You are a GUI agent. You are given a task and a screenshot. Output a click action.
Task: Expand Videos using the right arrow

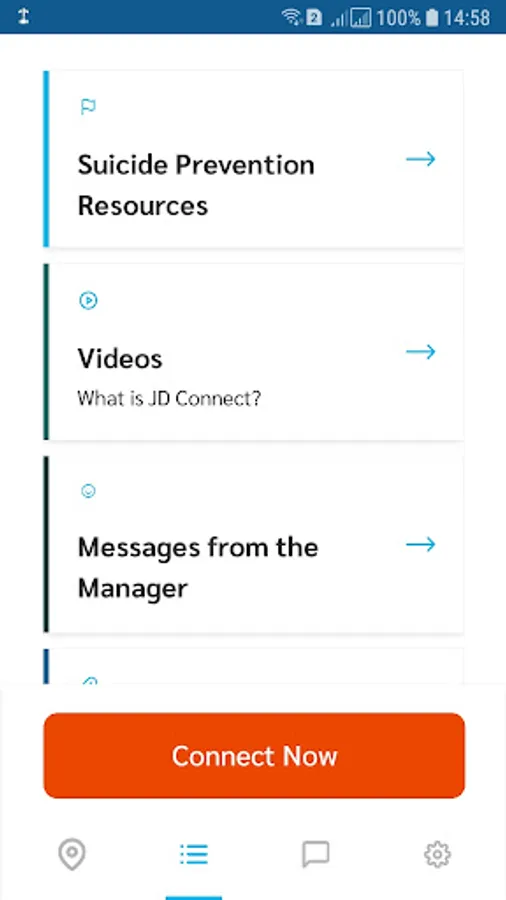421,351
